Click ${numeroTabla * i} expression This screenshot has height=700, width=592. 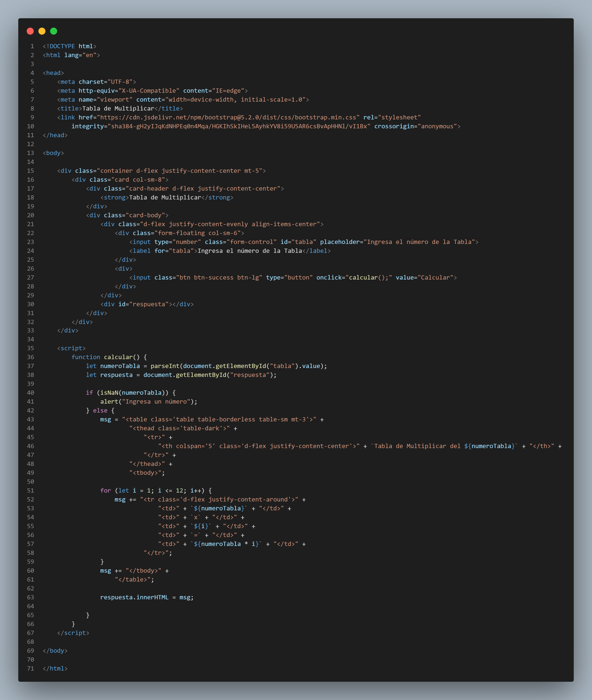point(226,544)
